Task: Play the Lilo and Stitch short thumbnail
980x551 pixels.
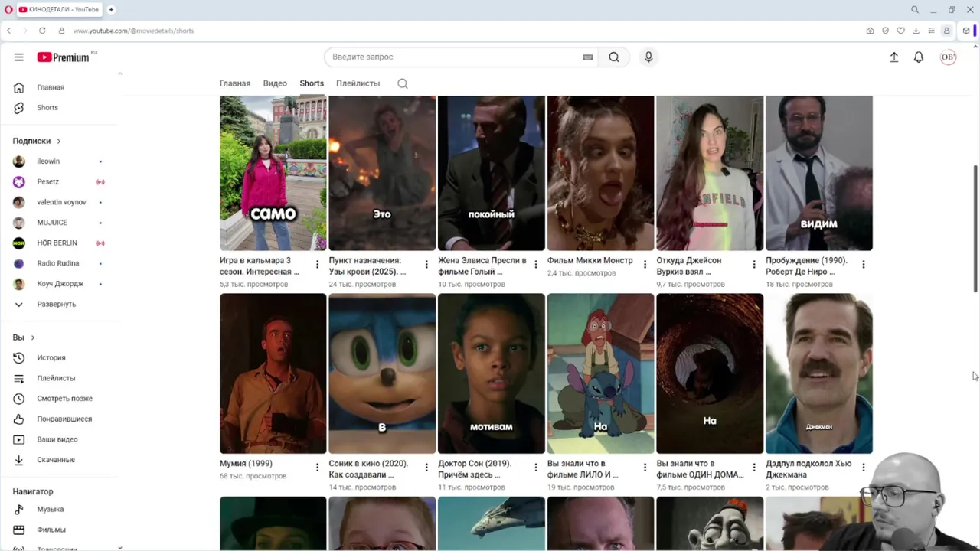Action: 600,373
